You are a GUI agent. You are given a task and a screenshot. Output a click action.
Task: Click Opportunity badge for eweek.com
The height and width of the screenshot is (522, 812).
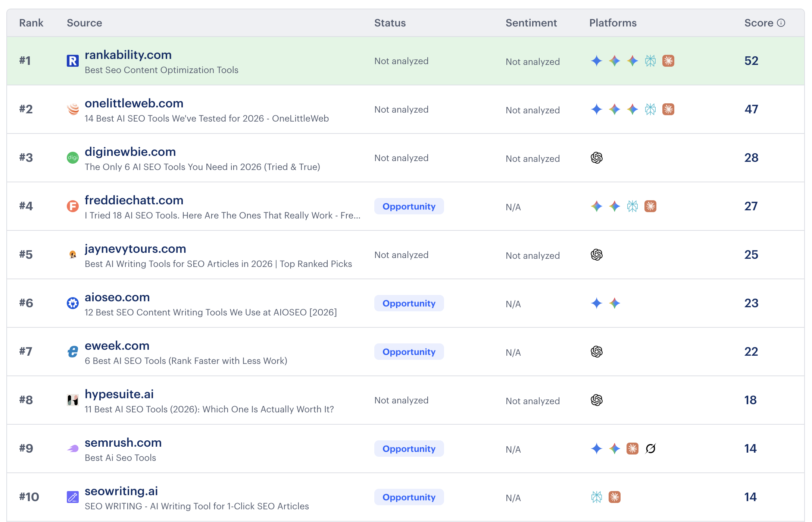409,352
